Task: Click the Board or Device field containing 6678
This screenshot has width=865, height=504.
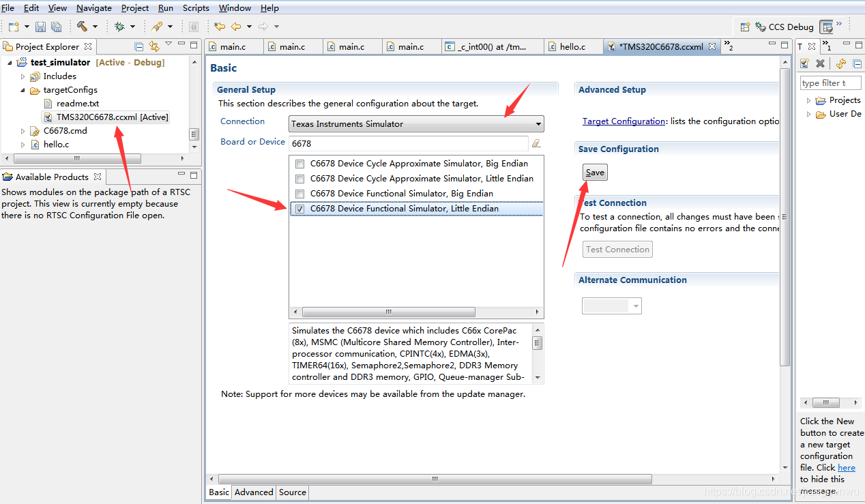Action: point(408,143)
